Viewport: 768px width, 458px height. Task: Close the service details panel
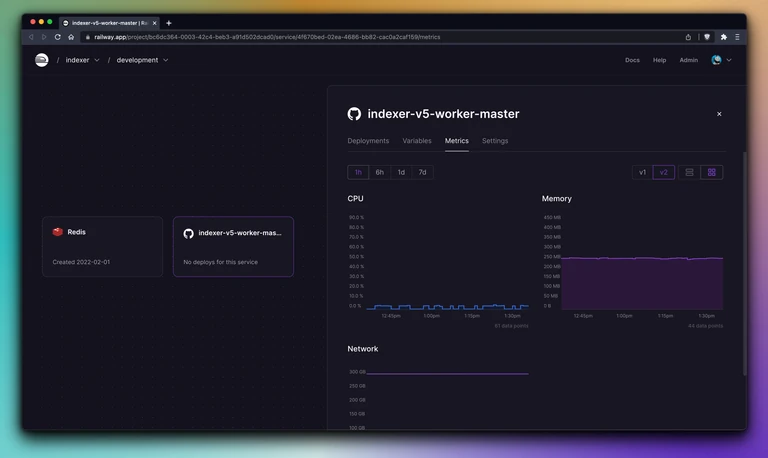pos(719,114)
